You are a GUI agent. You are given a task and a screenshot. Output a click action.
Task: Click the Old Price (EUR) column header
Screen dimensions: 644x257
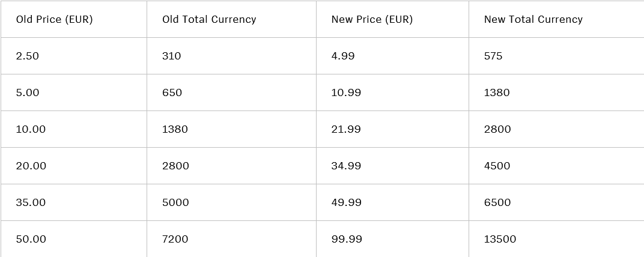coord(55,19)
